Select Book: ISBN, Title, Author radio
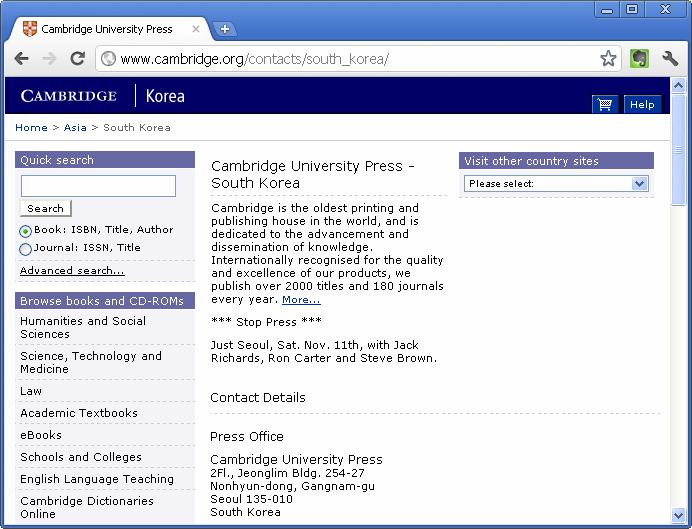This screenshot has height=529, width=692. click(26, 231)
